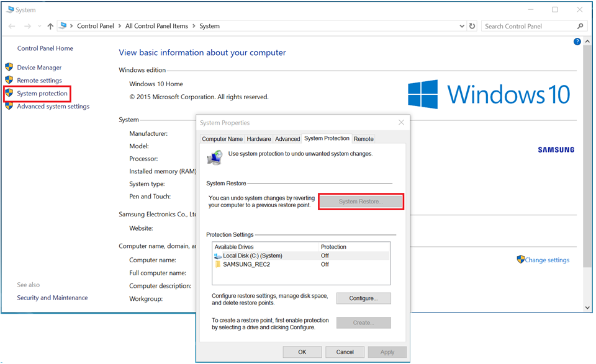596x364 pixels.
Task: Click System in the breadcrumb path
Action: pyautogui.click(x=209, y=26)
